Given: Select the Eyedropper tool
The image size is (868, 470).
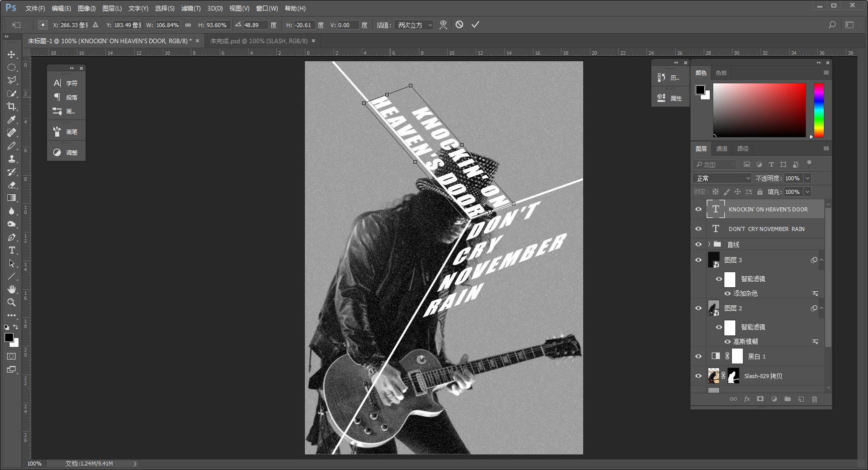Looking at the screenshot, I should tap(12, 120).
